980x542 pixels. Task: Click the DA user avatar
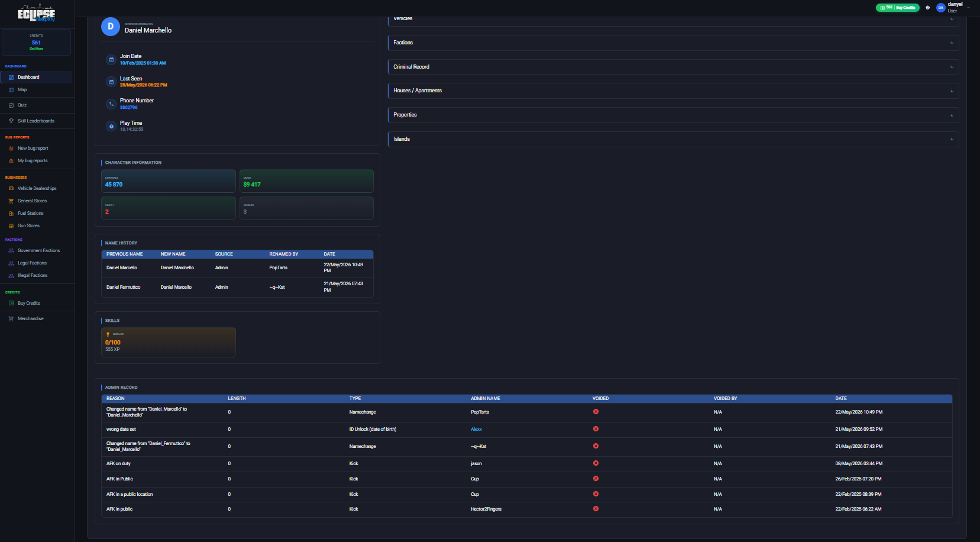tap(940, 8)
